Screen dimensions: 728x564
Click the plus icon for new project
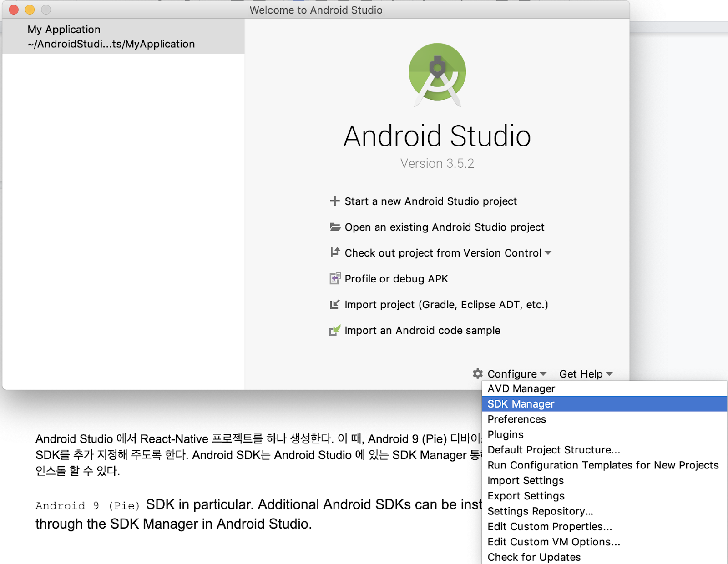pyautogui.click(x=335, y=201)
